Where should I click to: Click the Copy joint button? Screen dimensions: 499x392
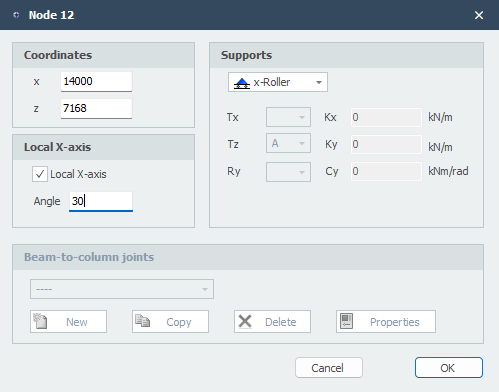pyautogui.click(x=170, y=322)
